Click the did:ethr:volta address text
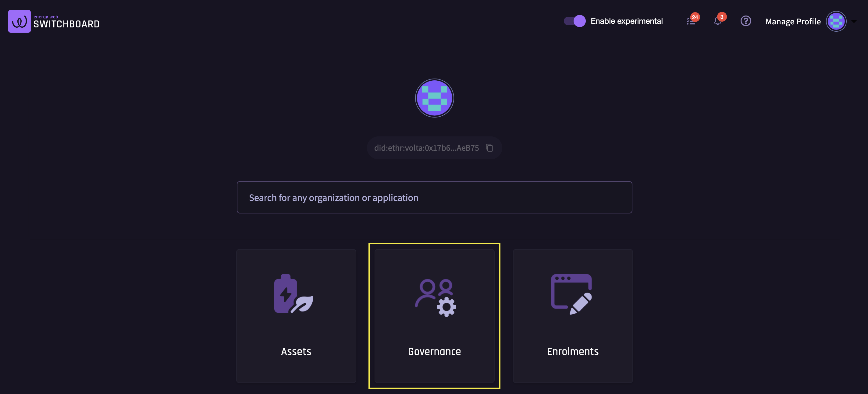Screen dimensions: 868x394 click(426, 148)
